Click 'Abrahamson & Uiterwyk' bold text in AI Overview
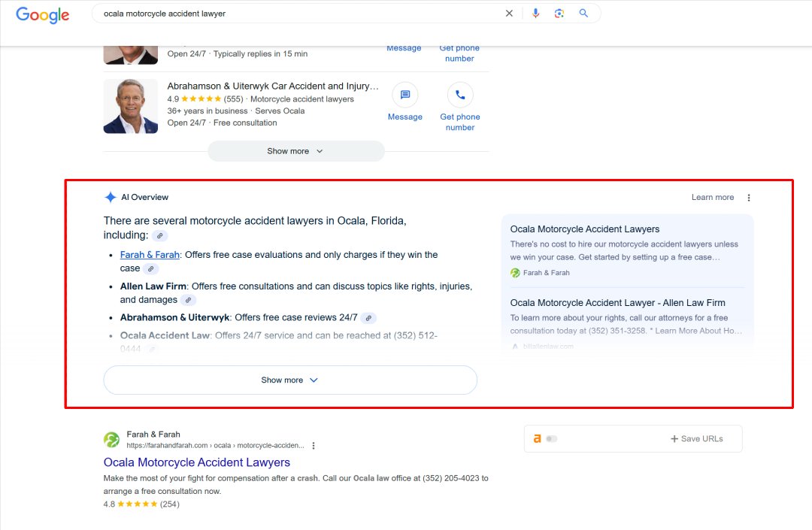The width and height of the screenshot is (812, 530). [174, 317]
